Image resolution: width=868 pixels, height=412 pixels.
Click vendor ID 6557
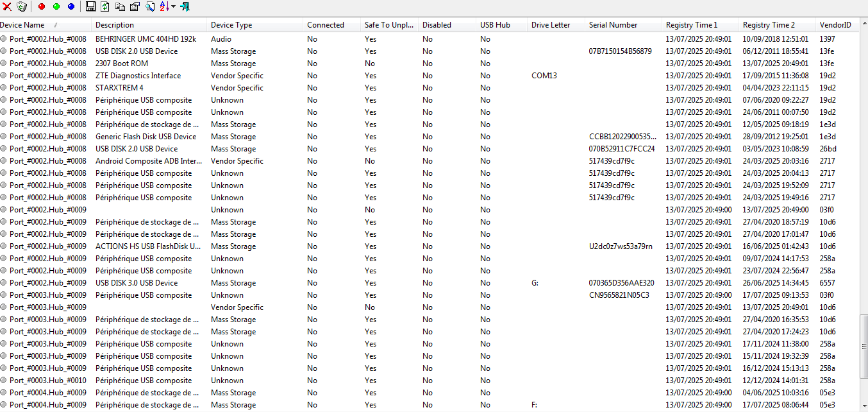[x=828, y=282]
